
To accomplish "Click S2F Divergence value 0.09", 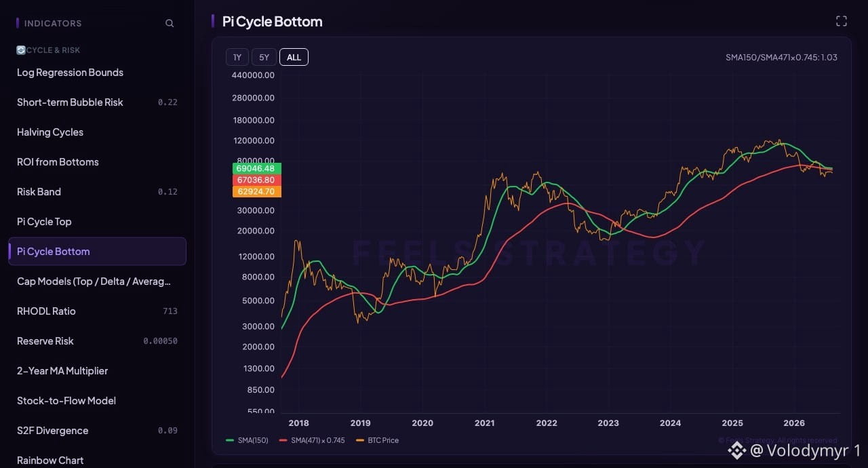I will point(167,431).
